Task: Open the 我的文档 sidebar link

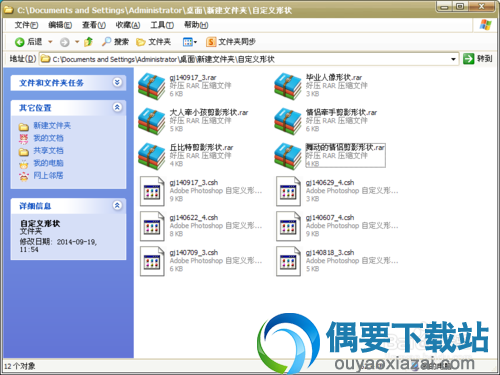Action: tap(48, 138)
